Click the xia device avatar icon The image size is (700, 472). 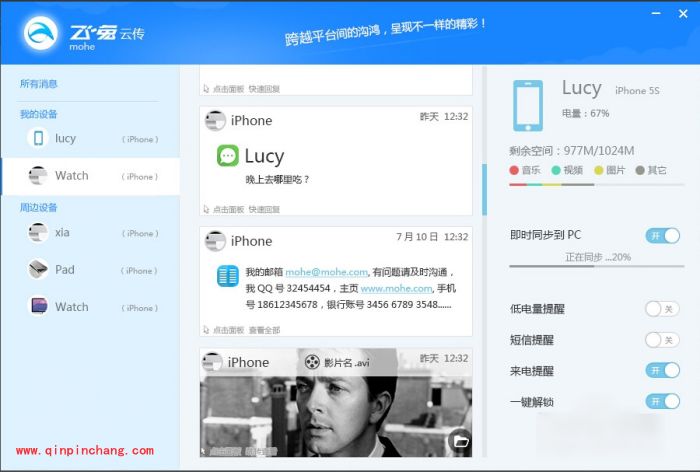click(x=38, y=233)
